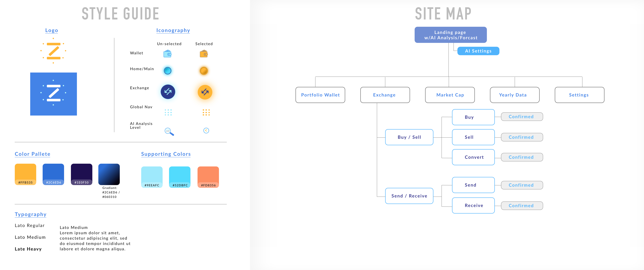Click the orange back chevron circle icon
The image size is (644, 270).
[x=206, y=130]
